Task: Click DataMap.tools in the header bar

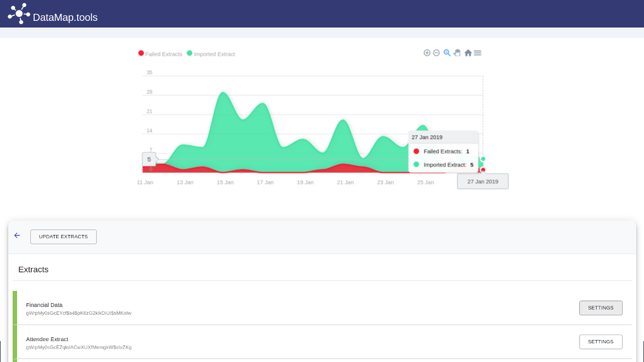Action: tap(65, 17)
